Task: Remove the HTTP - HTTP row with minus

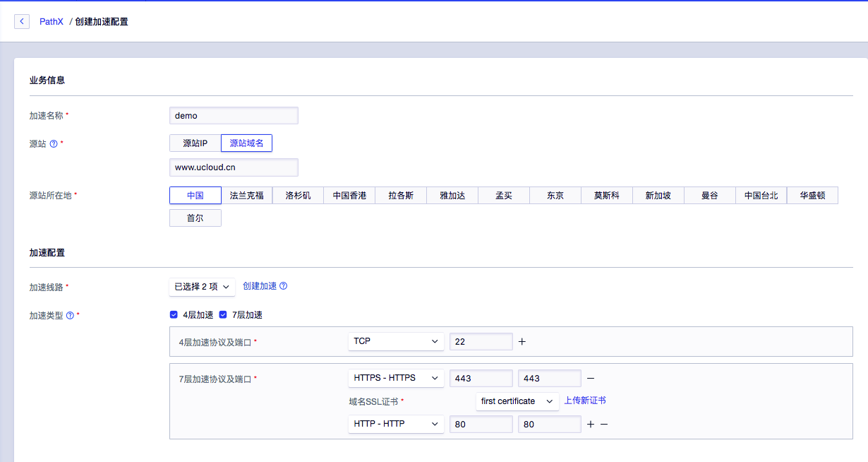Action: (x=604, y=424)
